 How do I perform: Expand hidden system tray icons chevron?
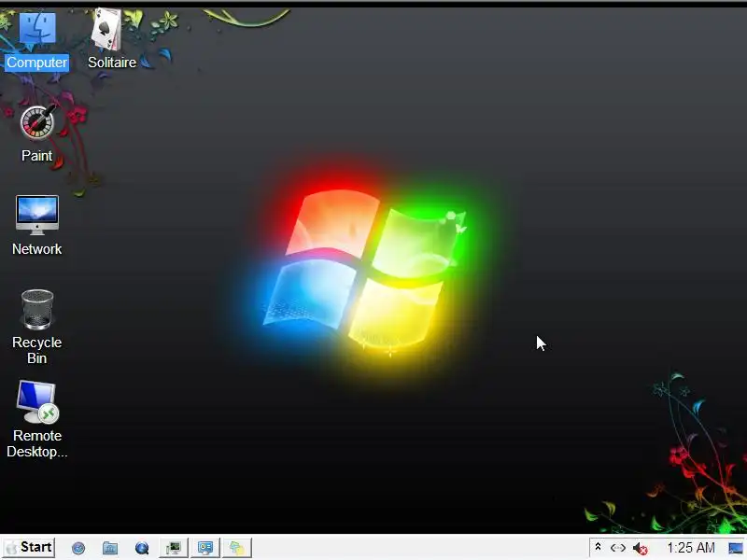pos(598,547)
